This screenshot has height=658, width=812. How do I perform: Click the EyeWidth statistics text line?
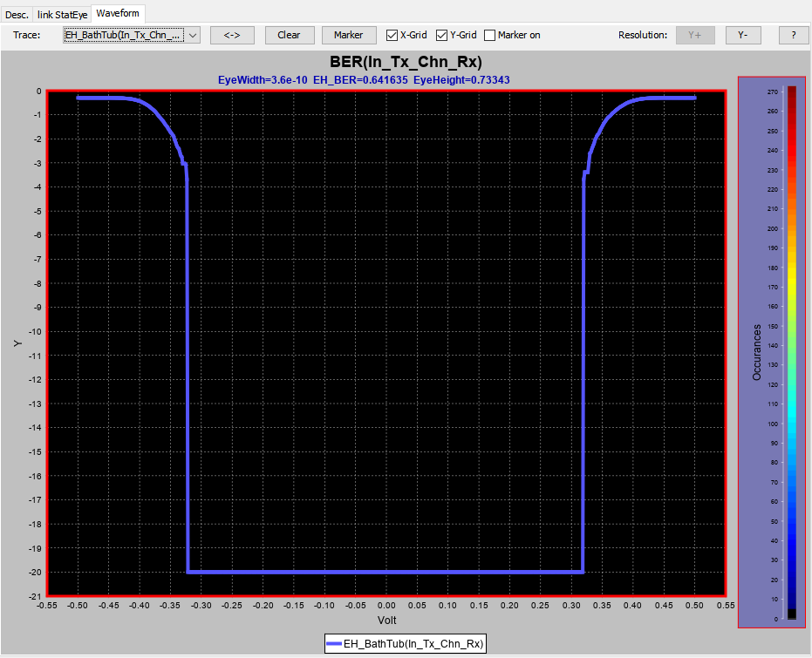(x=364, y=79)
